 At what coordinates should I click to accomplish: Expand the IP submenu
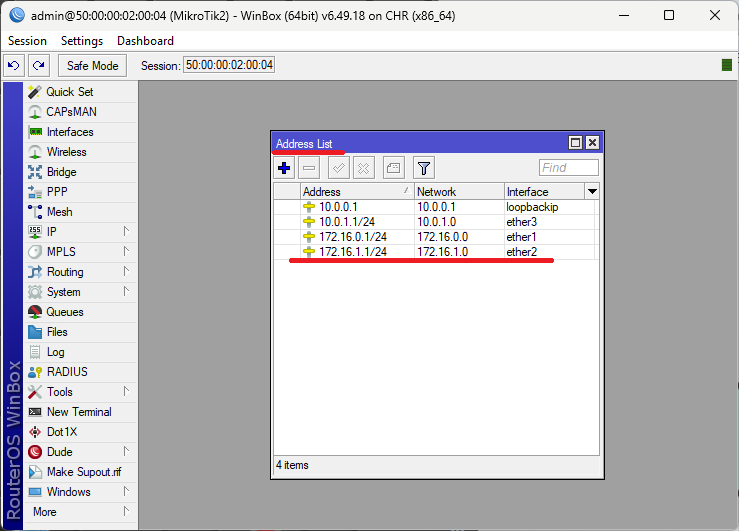(x=52, y=232)
